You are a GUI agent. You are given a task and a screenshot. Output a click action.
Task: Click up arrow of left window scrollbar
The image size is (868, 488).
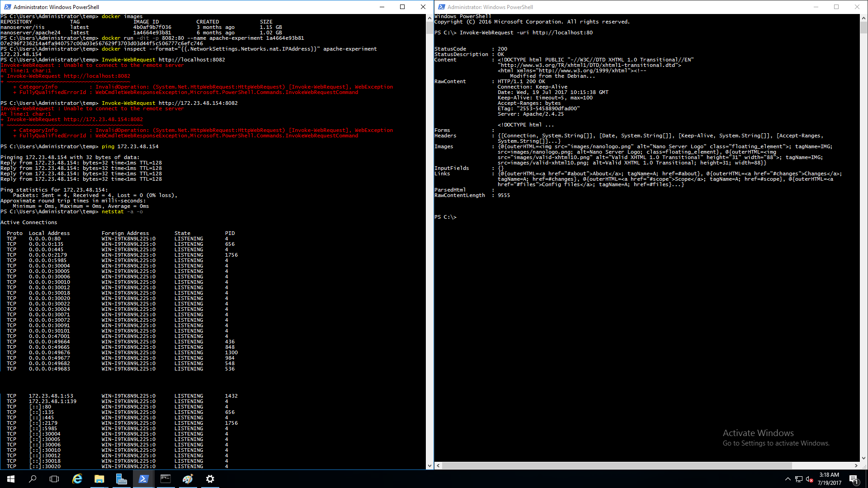click(x=429, y=18)
